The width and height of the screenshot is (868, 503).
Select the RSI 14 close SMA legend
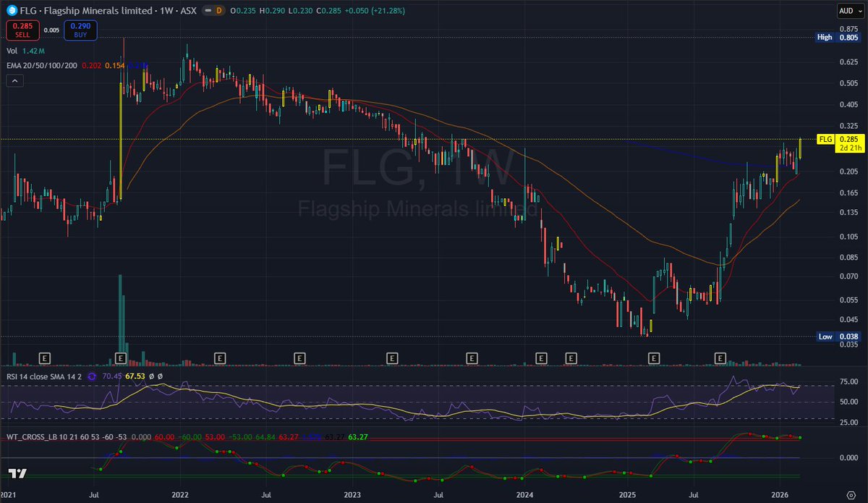click(43, 376)
